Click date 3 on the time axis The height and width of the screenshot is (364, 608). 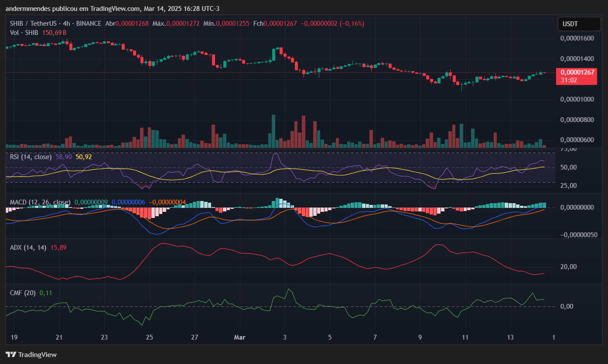pos(285,337)
